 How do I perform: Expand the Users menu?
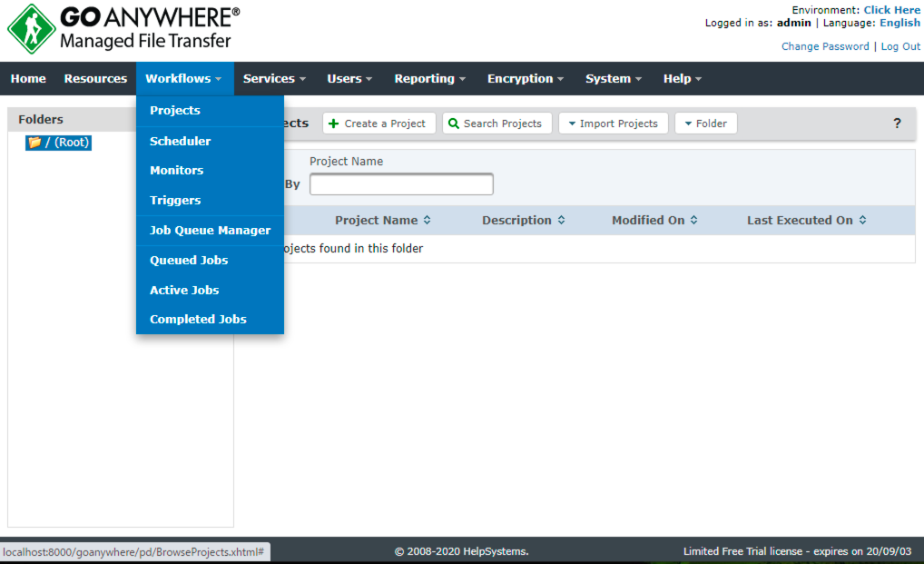tap(349, 78)
